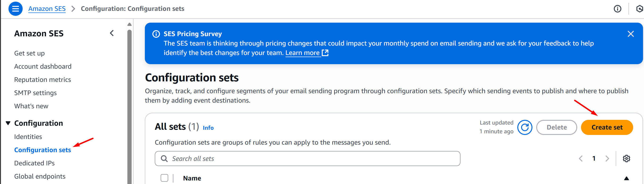Collapse the Configuration section in sidebar
The width and height of the screenshot is (644, 184).
click(8, 123)
